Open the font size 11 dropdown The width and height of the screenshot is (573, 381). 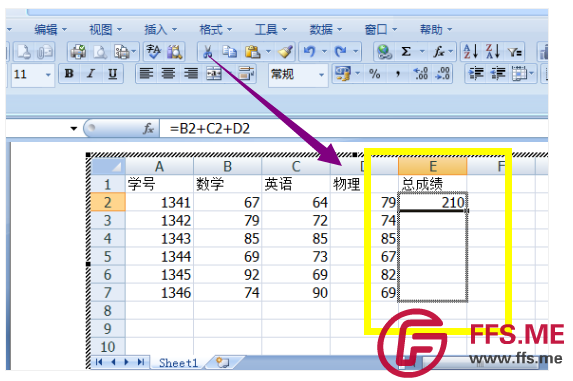coord(48,75)
